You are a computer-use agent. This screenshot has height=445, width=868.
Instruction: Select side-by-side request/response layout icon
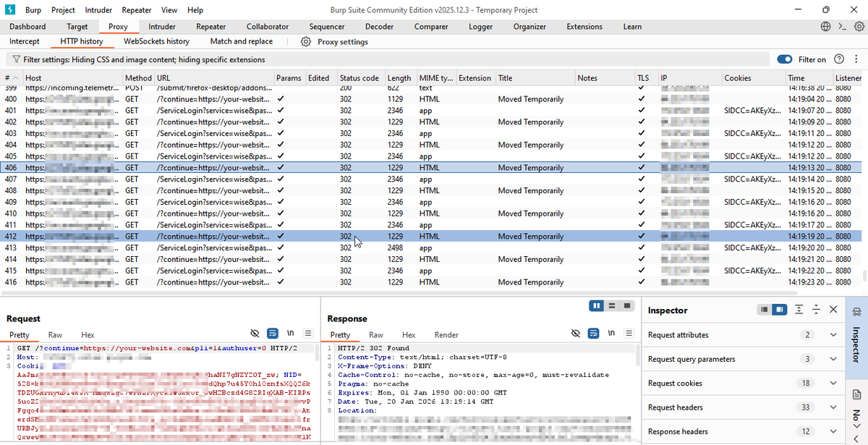[597, 306]
